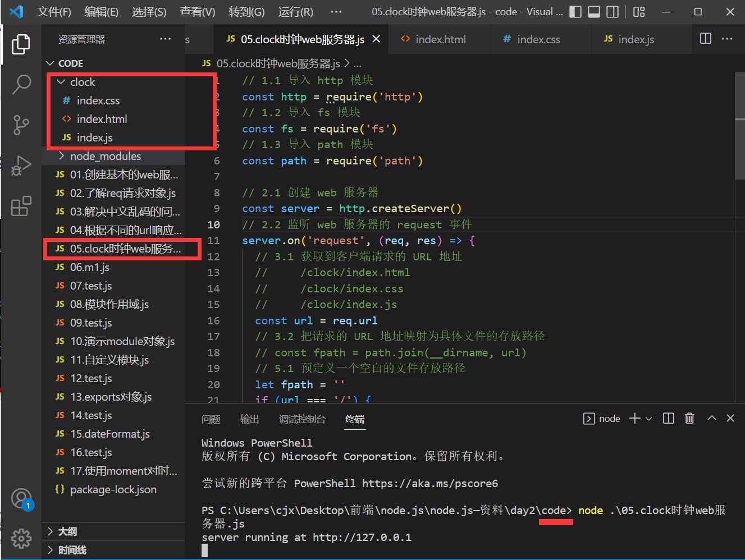Expand the node_modules folder
The height and width of the screenshot is (560, 745).
pos(115,156)
